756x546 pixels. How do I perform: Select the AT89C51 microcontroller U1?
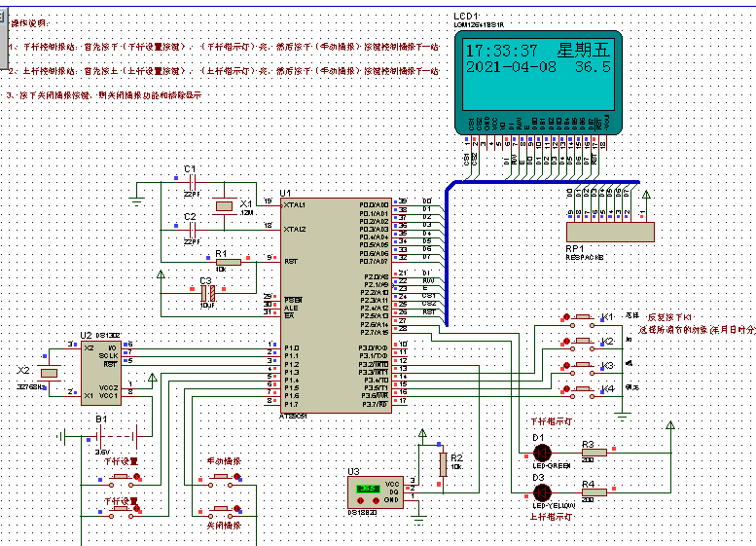coord(336,305)
